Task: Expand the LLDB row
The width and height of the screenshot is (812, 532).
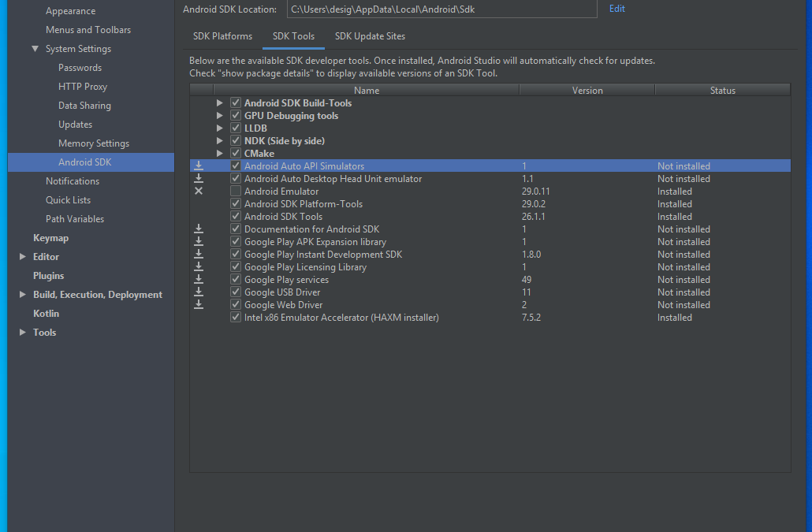Action: [x=220, y=128]
